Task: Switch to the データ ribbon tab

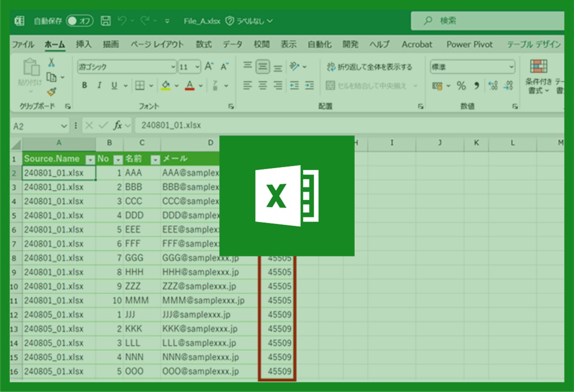Action: click(232, 44)
